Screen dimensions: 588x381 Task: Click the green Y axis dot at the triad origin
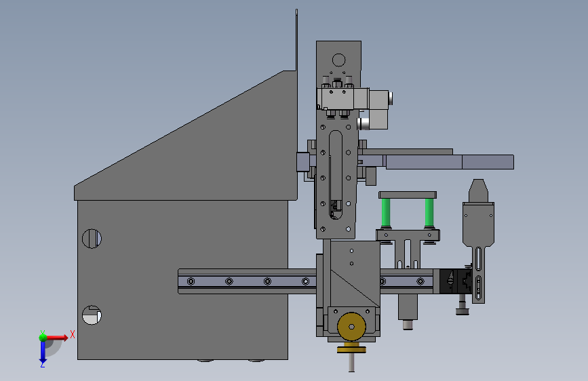point(43,337)
